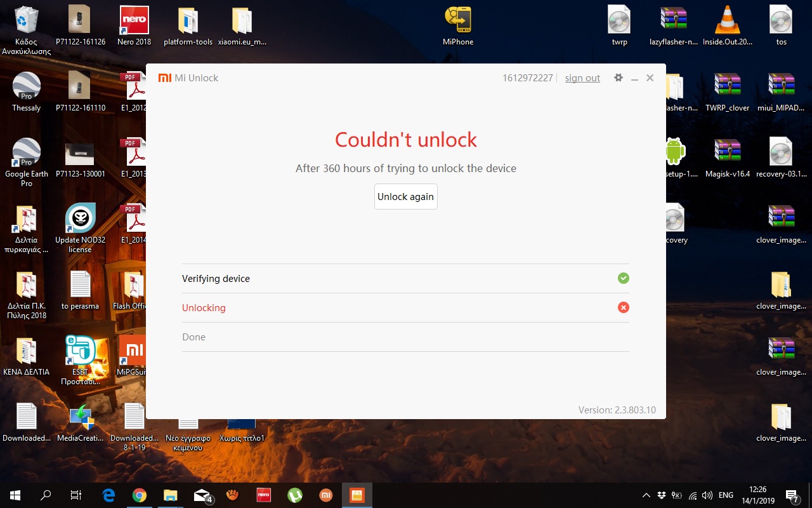
Task: Select the P71123-130001 image file
Action: tap(81, 159)
